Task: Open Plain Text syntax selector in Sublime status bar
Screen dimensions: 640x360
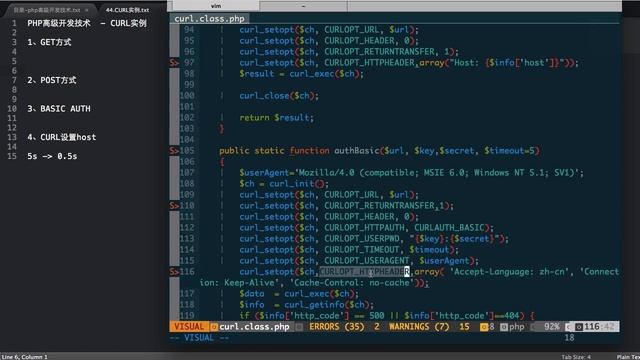Action: [x=628, y=357]
